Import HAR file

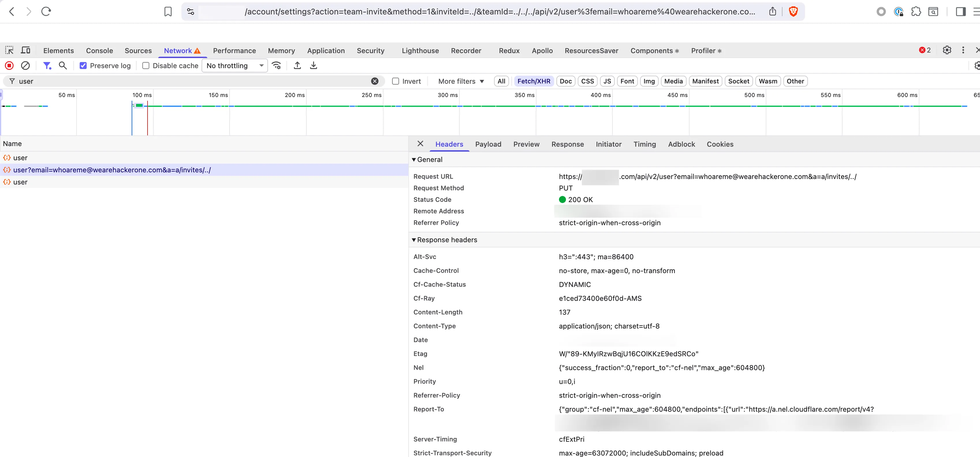pyautogui.click(x=297, y=66)
